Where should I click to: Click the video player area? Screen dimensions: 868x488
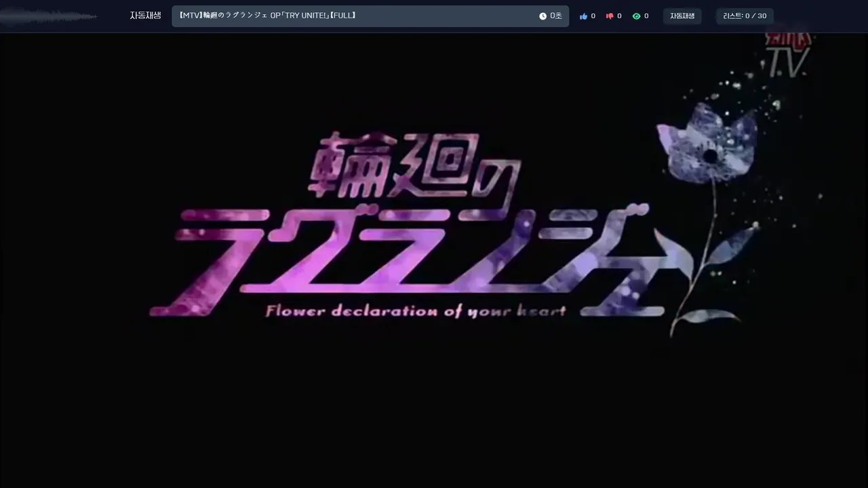434,260
